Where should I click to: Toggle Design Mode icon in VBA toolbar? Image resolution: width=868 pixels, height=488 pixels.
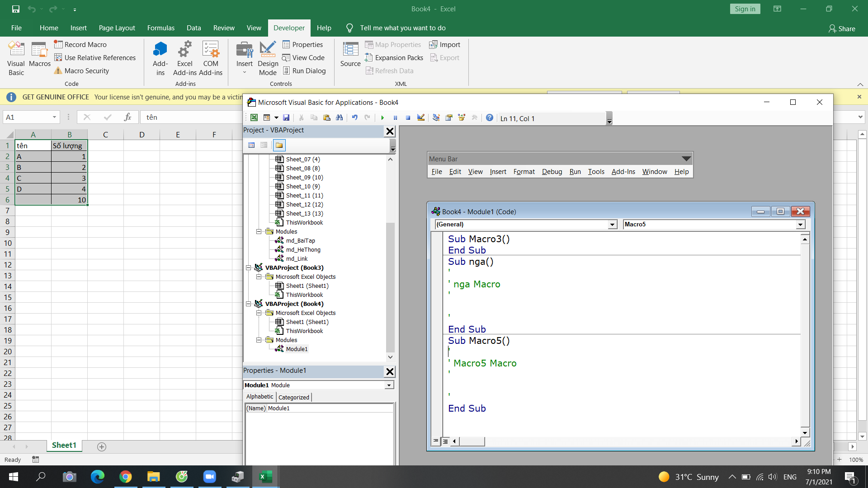click(421, 117)
